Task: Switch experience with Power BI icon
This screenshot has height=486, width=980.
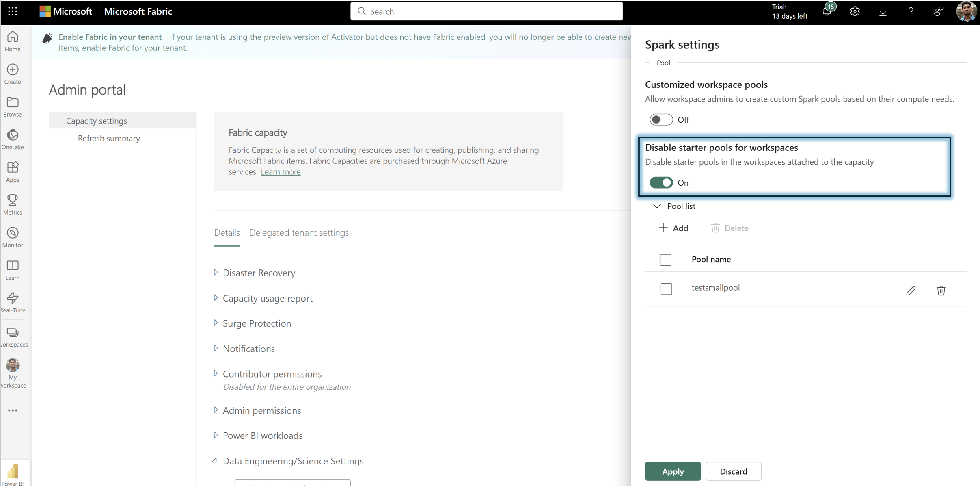Action: [13, 474]
